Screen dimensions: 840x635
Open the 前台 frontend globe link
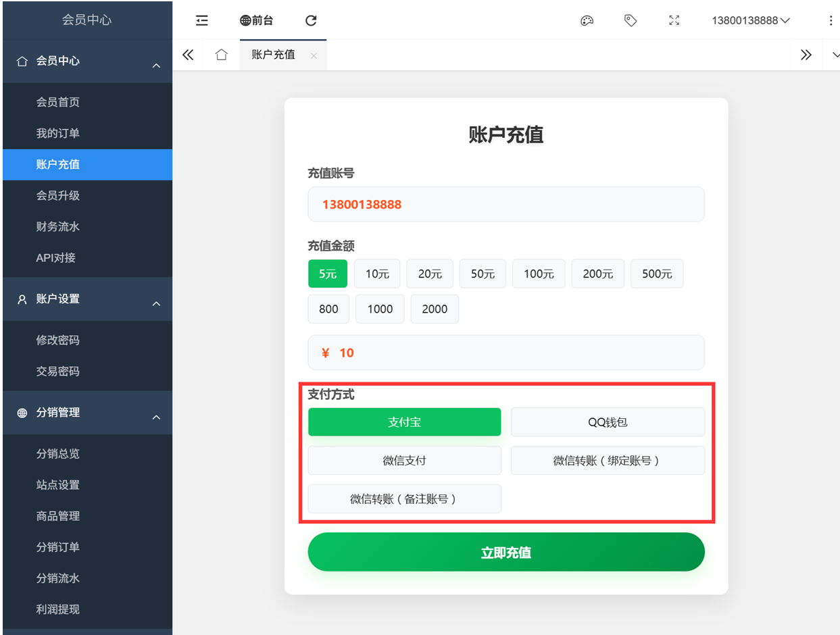(257, 20)
